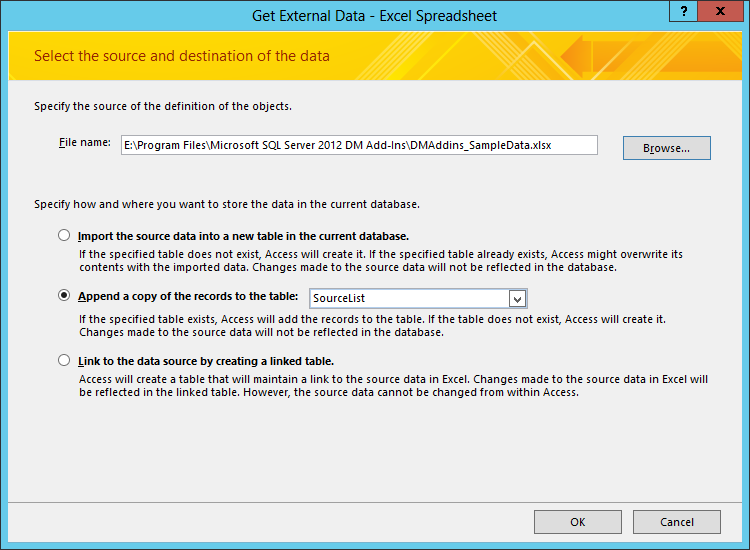Choose the Append a copy of records radio button
Screen dimensions: 750x550
click(64, 296)
